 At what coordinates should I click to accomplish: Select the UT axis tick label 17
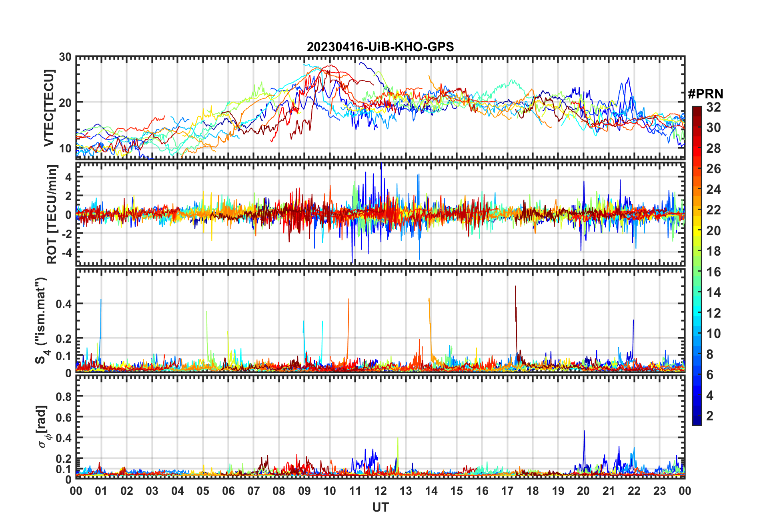[x=507, y=491]
